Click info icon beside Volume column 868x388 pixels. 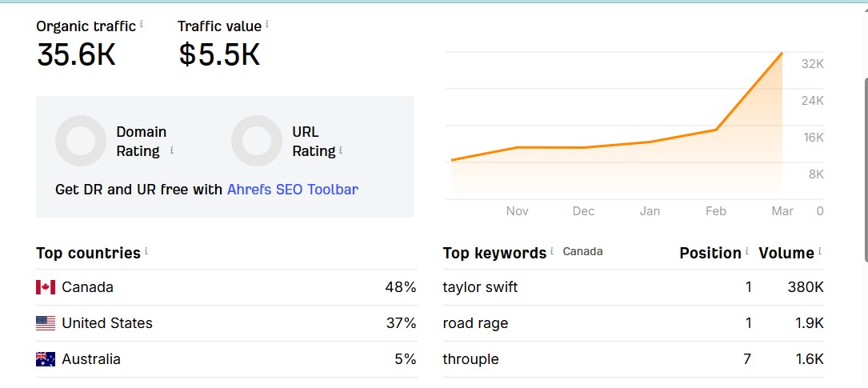820,251
